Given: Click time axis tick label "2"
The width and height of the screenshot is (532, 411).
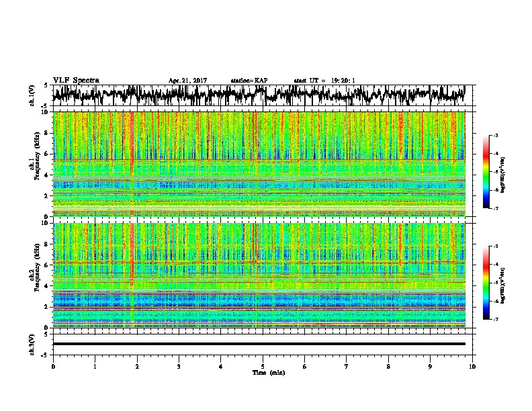Looking at the screenshot, I should [137, 366].
